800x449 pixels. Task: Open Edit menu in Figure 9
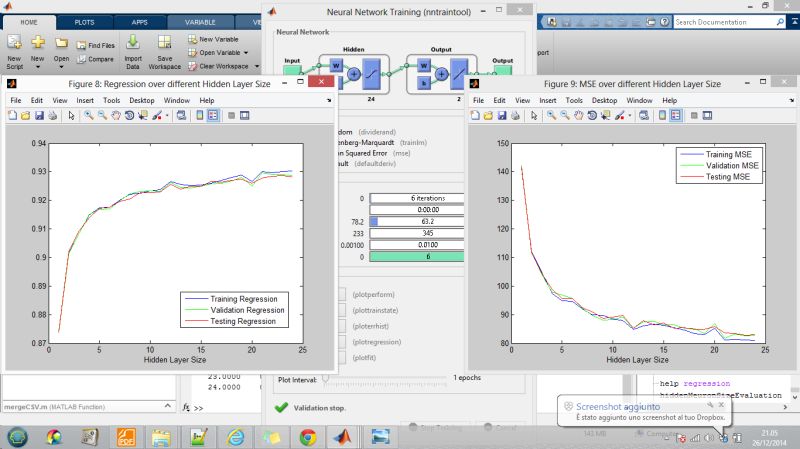[499, 101]
